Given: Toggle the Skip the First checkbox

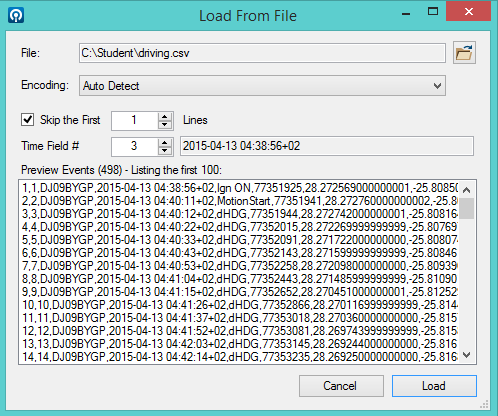Looking at the screenshot, I should (x=27, y=119).
